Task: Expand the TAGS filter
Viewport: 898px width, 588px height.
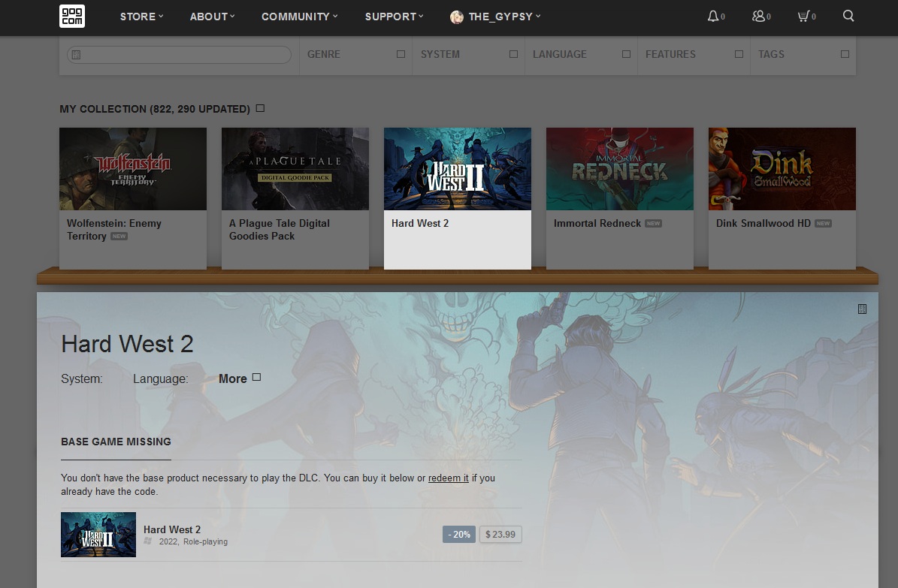Action: (x=803, y=54)
